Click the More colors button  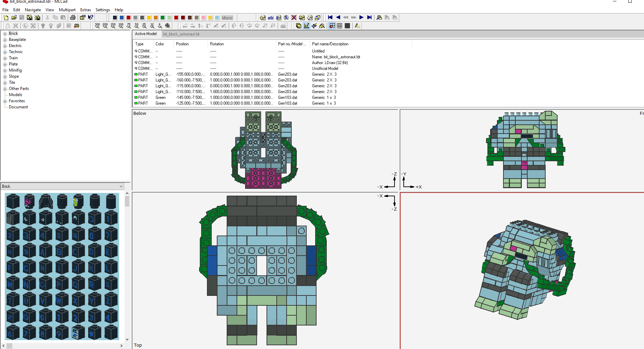point(227,18)
